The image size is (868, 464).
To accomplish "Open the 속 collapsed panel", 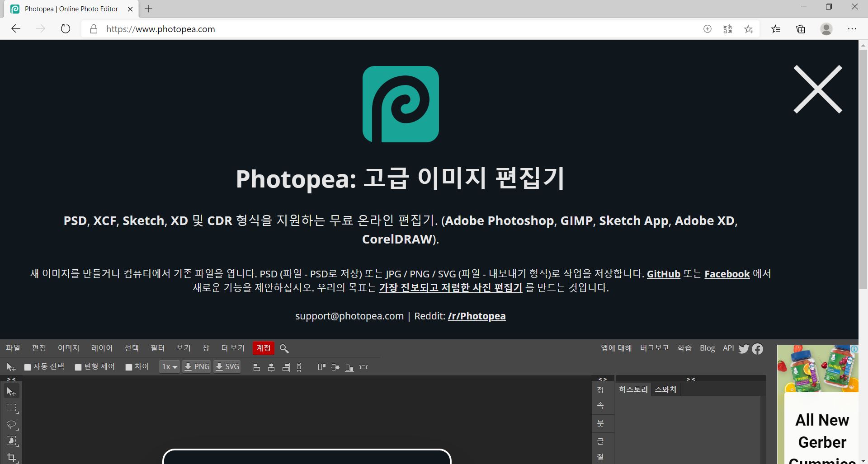I will point(600,406).
